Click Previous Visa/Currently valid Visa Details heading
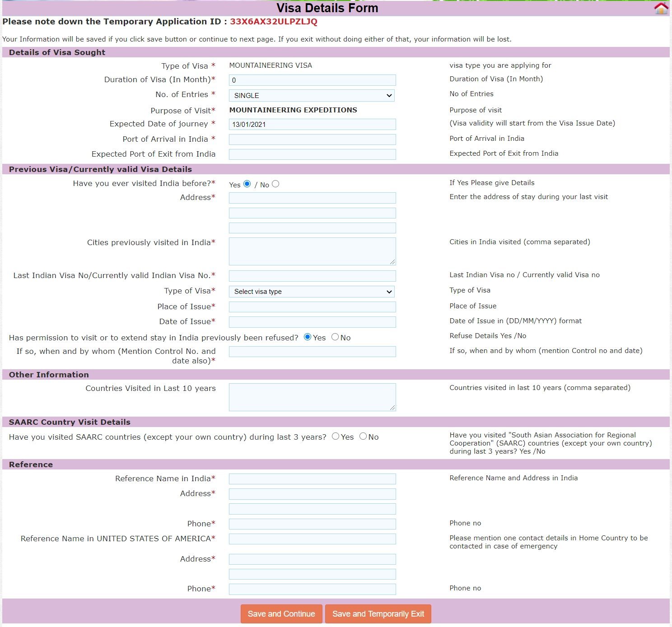Viewport: 672px width, 627px height. pos(100,169)
